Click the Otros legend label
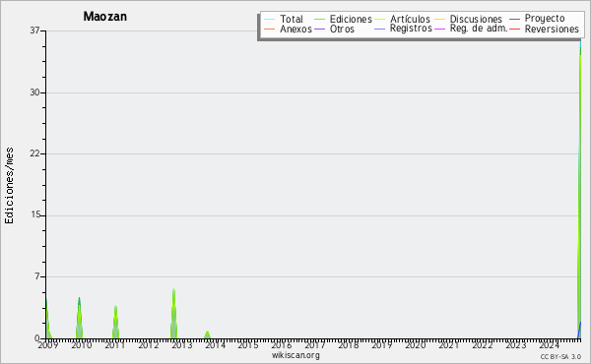Image resolution: width=591 pixels, height=364 pixels. [342, 30]
